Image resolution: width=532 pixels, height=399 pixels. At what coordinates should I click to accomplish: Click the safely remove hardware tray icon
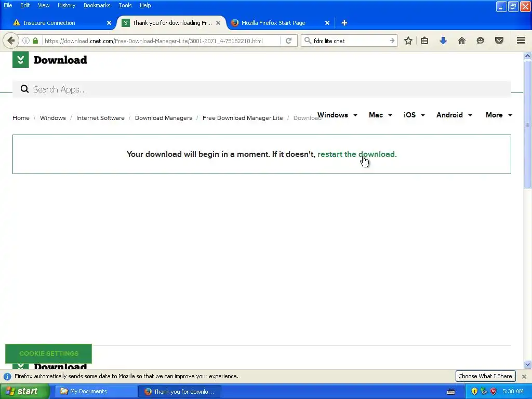click(x=484, y=391)
